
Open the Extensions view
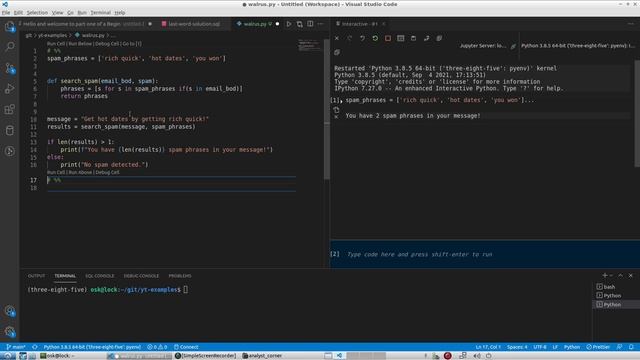pos(9,109)
